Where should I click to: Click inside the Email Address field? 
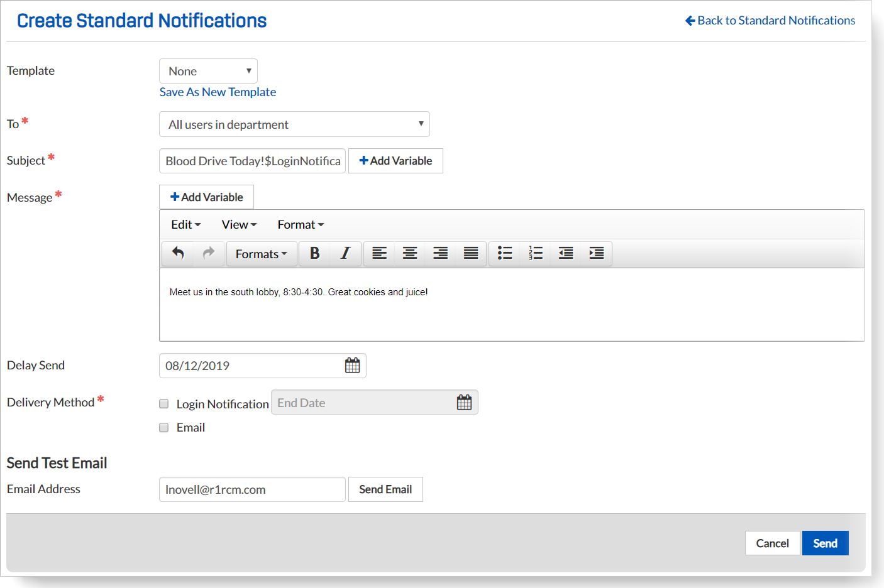pos(251,489)
